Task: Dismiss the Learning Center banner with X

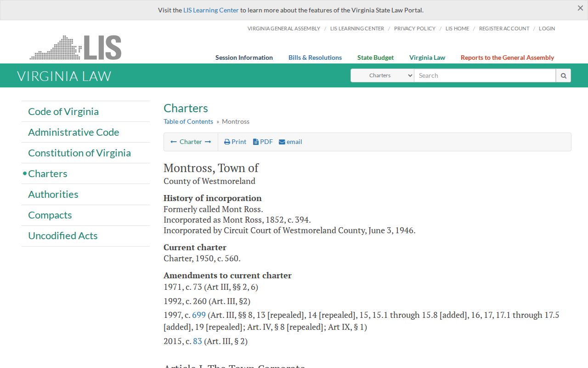Action: pyautogui.click(x=580, y=8)
